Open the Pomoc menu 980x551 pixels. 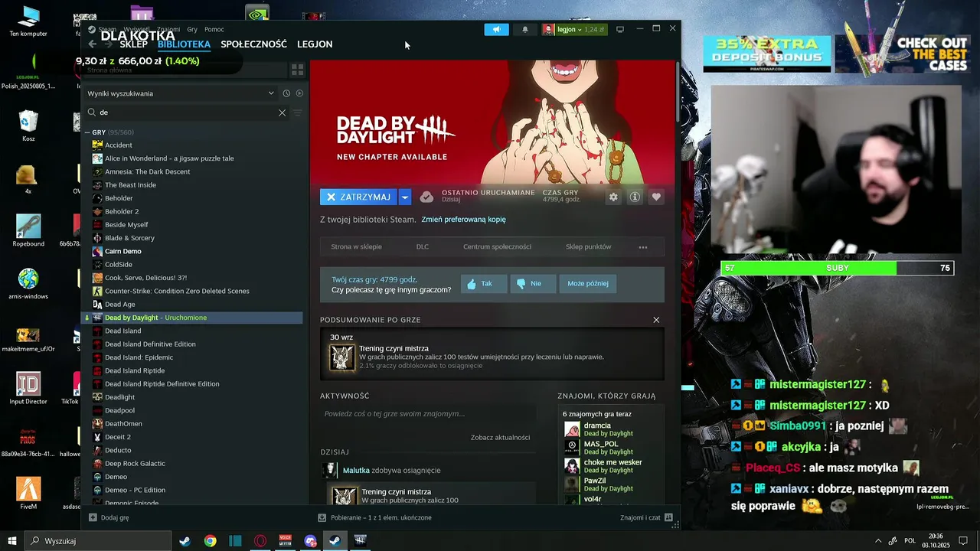click(214, 29)
